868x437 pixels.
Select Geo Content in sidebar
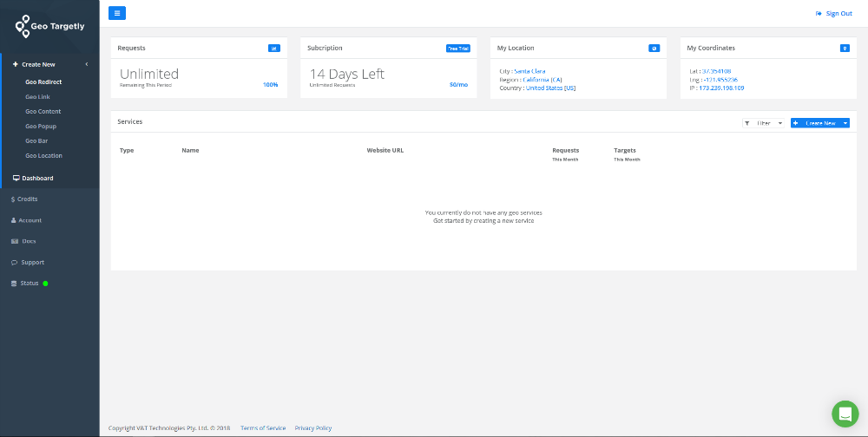tap(43, 111)
